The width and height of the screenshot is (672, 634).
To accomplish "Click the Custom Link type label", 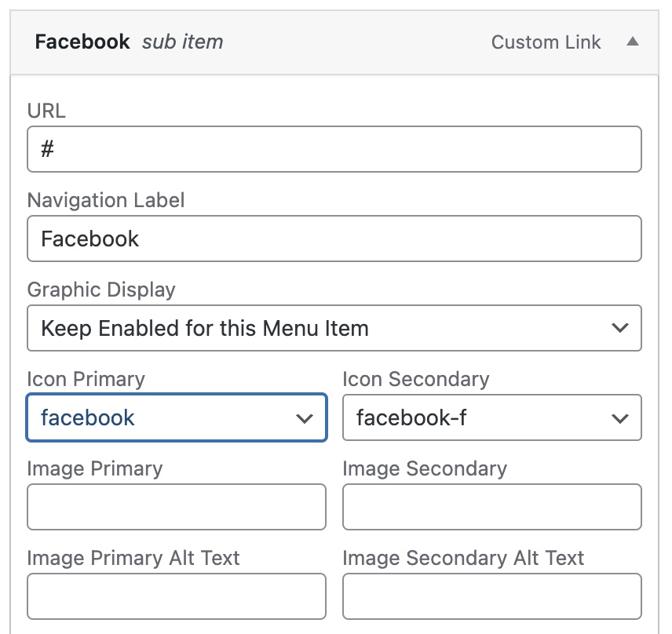I will pyautogui.click(x=546, y=42).
